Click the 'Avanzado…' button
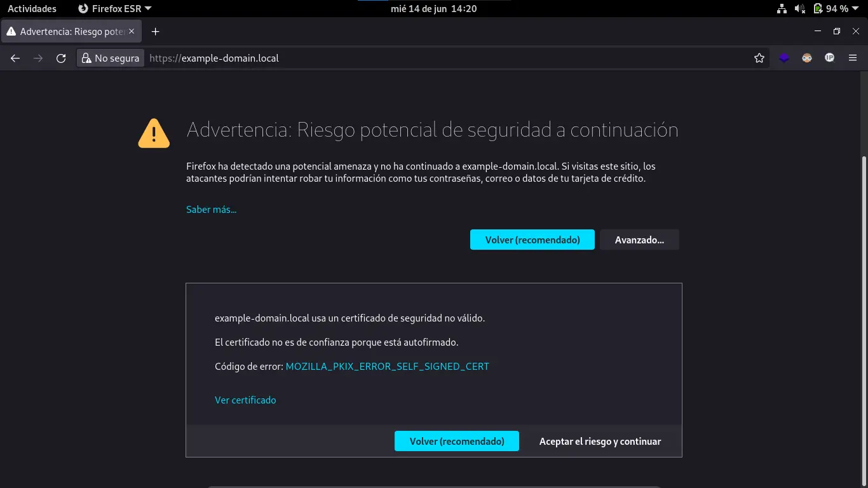This screenshot has height=488, width=868. (x=639, y=240)
